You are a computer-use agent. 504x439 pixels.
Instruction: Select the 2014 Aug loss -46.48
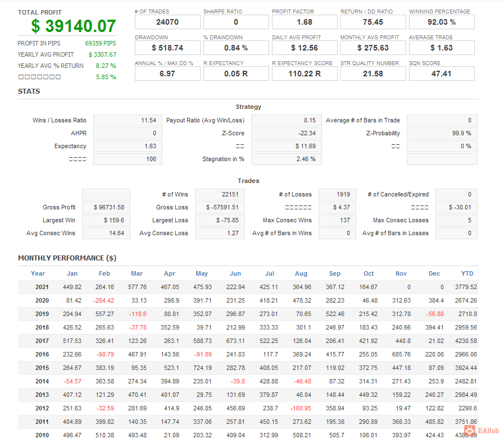pos(302,382)
